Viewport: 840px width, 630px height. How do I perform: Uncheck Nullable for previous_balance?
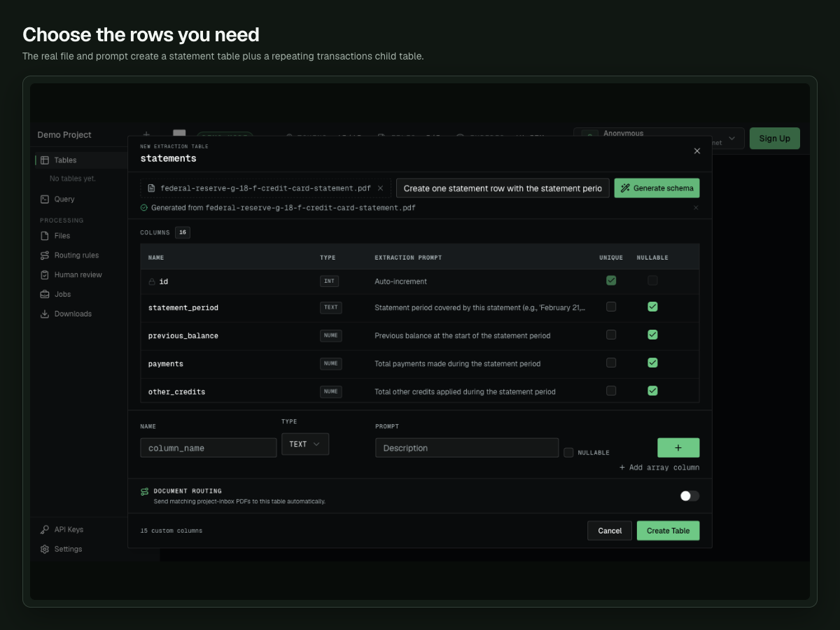click(x=652, y=335)
